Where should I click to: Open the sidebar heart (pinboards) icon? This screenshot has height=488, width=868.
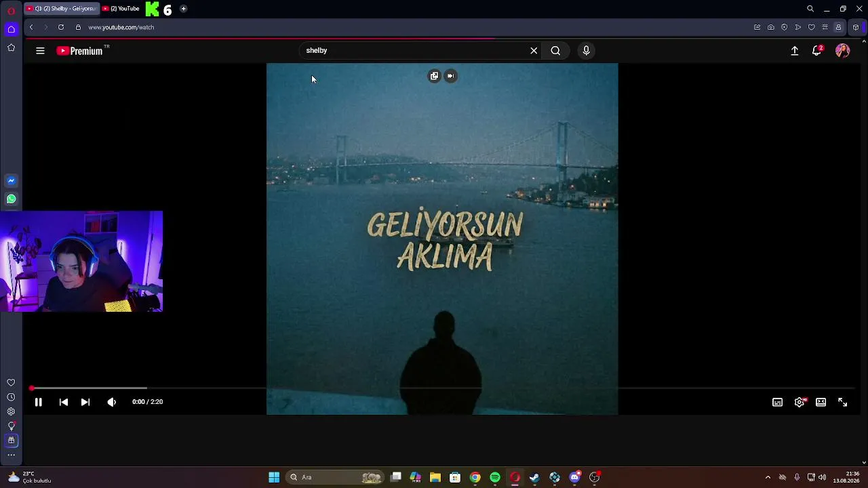tap(11, 383)
